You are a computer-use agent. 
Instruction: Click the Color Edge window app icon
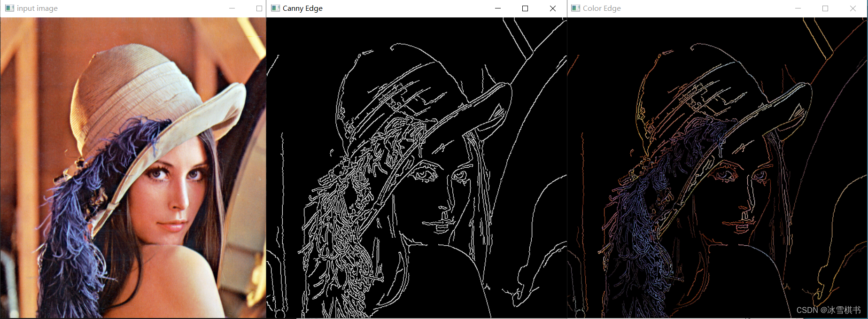pyautogui.click(x=576, y=8)
